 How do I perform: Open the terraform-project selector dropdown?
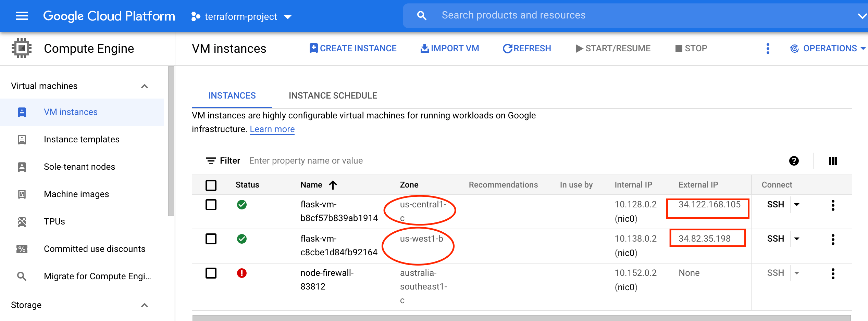(x=288, y=17)
